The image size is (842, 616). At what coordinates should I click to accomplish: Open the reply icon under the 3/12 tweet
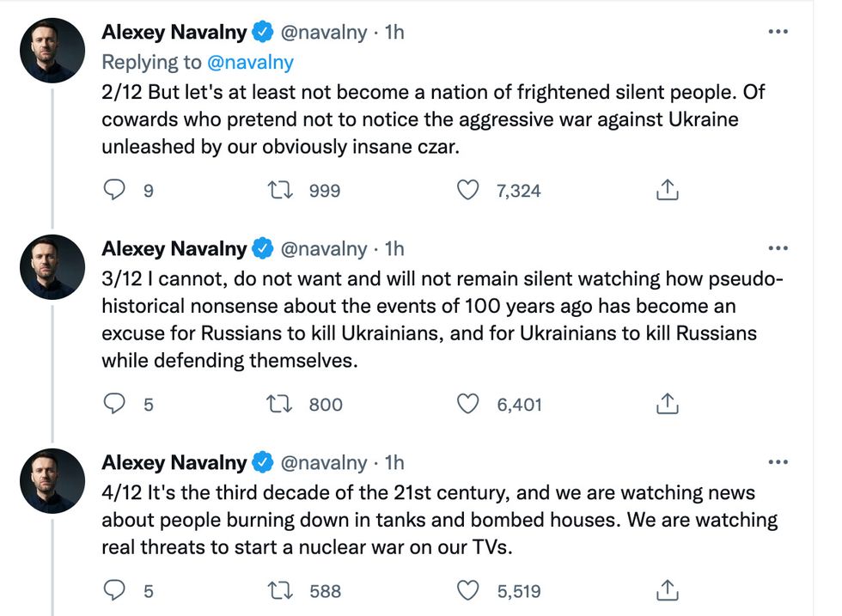point(114,404)
